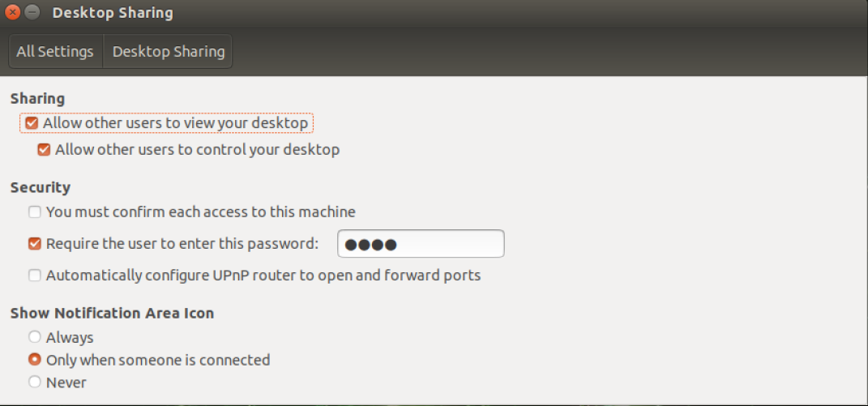Screen dimensions: 868x406
Task: Choose Never for the notification area icon
Action: coord(35,382)
